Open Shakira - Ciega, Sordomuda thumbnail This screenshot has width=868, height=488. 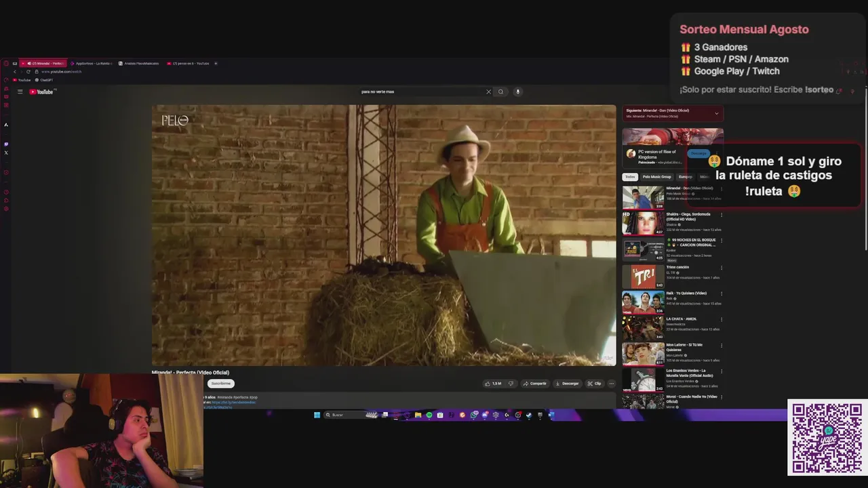(643, 224)
